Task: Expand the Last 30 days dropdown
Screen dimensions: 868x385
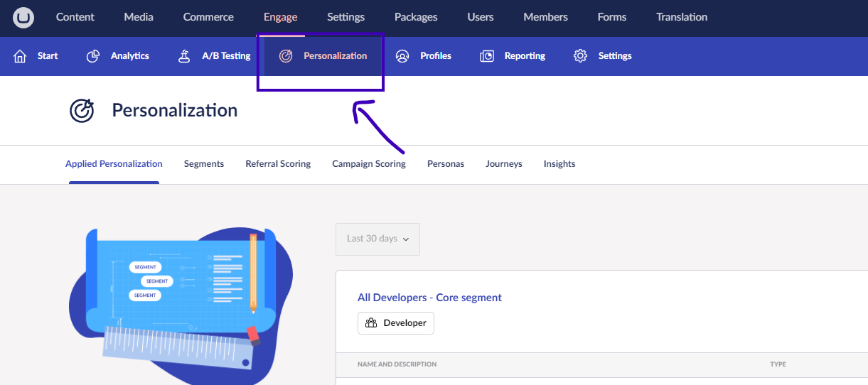Action: tap(377, 239)
